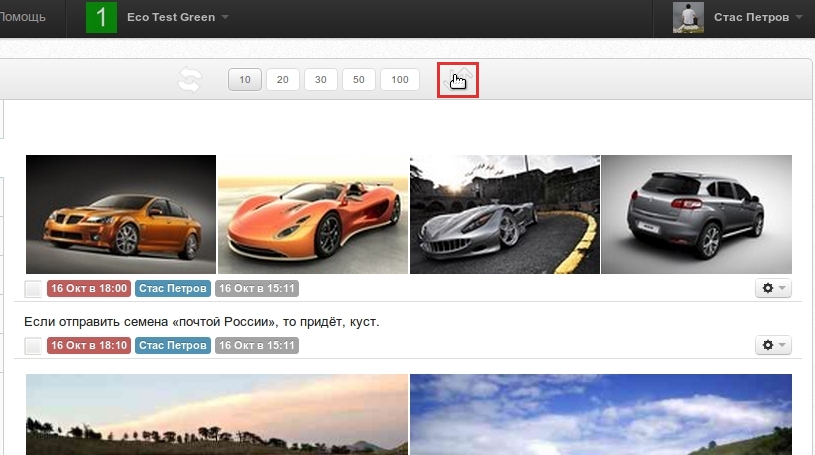Open the Помощь menu item
This screenshot has height=455, width=815.
(x=23, y=17)
